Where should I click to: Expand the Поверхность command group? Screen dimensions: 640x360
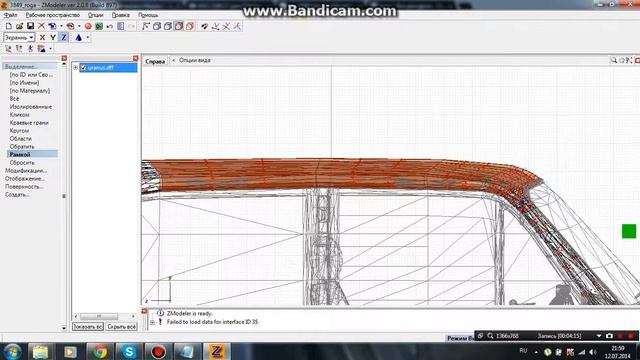click(24, 187)
